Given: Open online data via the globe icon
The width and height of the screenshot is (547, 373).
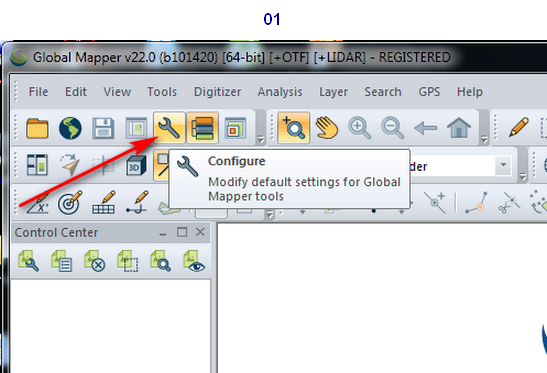Looking at the screenshot, I should (x=70, y=128).
